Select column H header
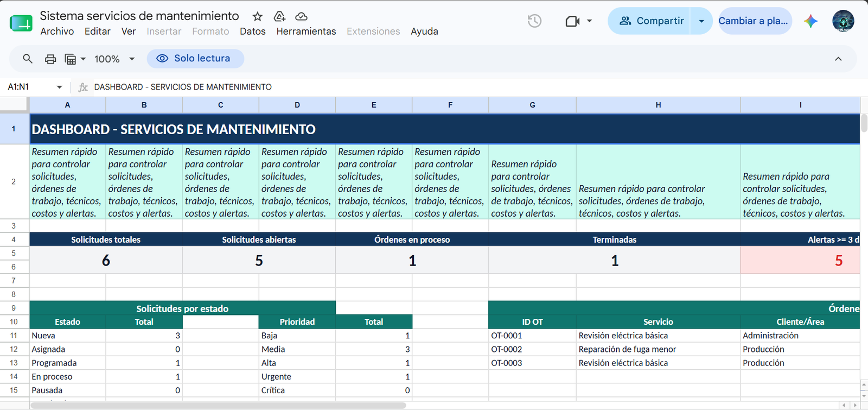 coord(658,105)
